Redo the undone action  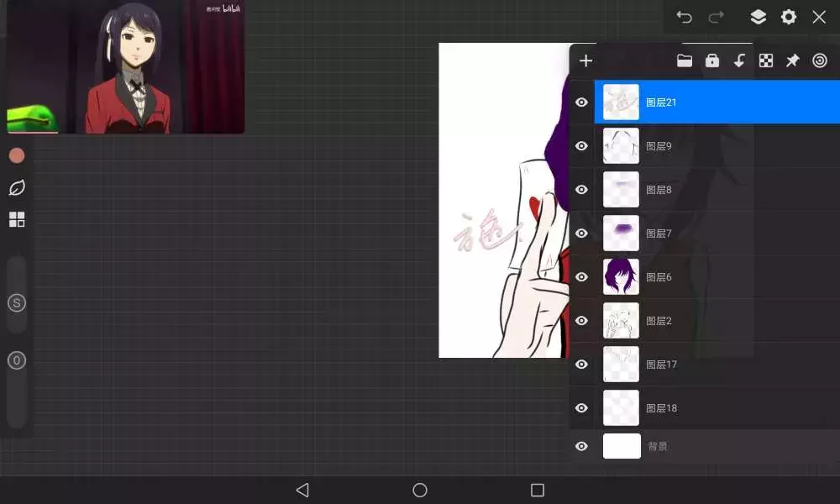pos(717,17)
